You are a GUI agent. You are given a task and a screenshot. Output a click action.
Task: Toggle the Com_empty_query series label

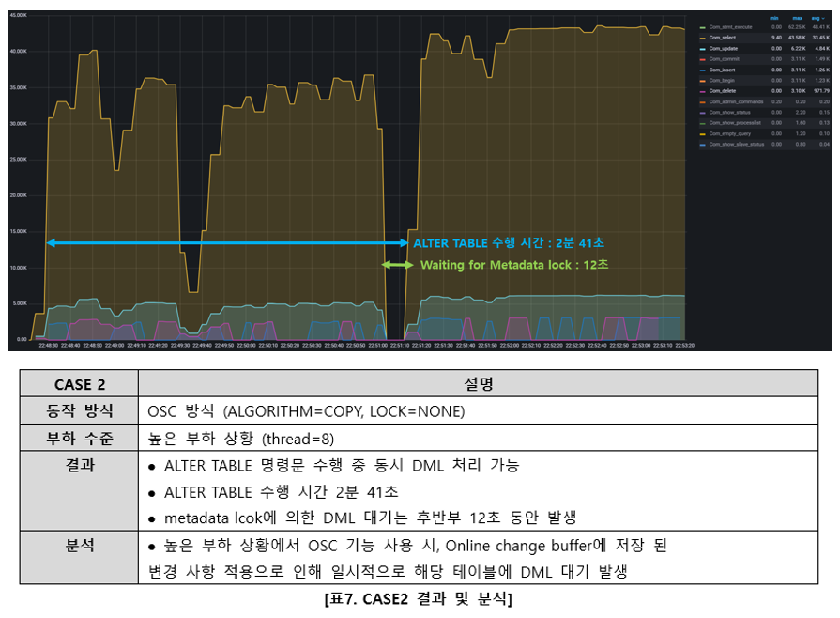pyautogui.click(x=730, y=133)
